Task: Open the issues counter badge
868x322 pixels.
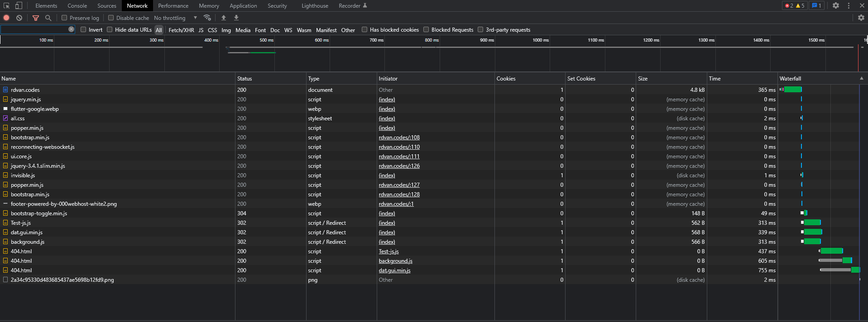Action: pos(817,5)
